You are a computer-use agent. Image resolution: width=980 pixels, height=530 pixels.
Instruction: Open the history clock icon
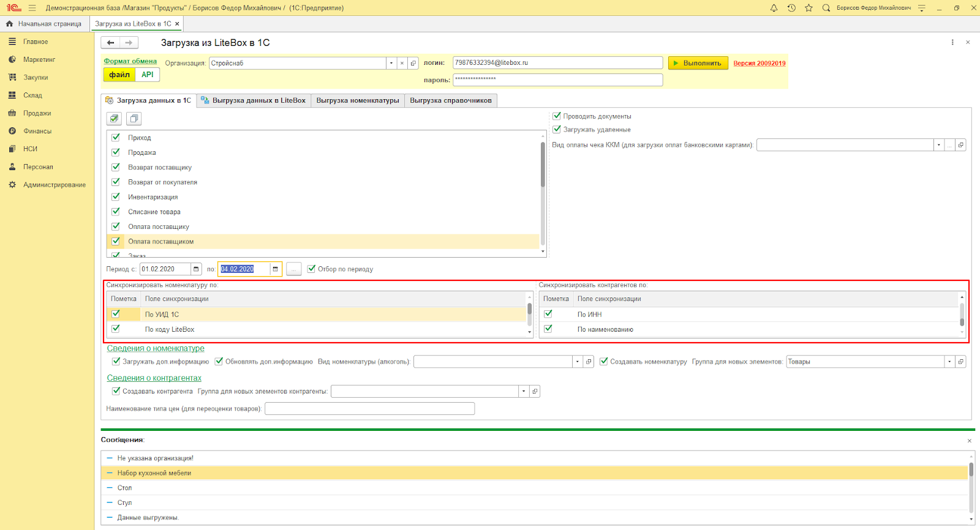791,8
